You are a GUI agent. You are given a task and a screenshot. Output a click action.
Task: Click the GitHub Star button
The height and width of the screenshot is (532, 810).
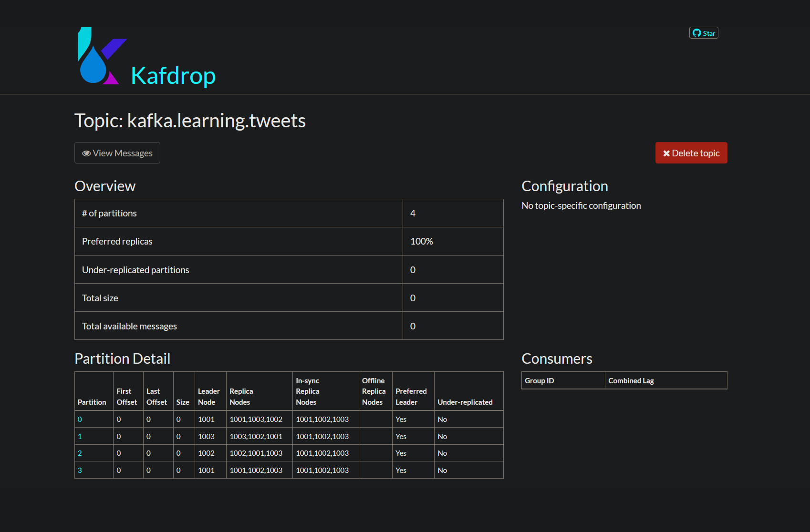(x=704, y=33)
